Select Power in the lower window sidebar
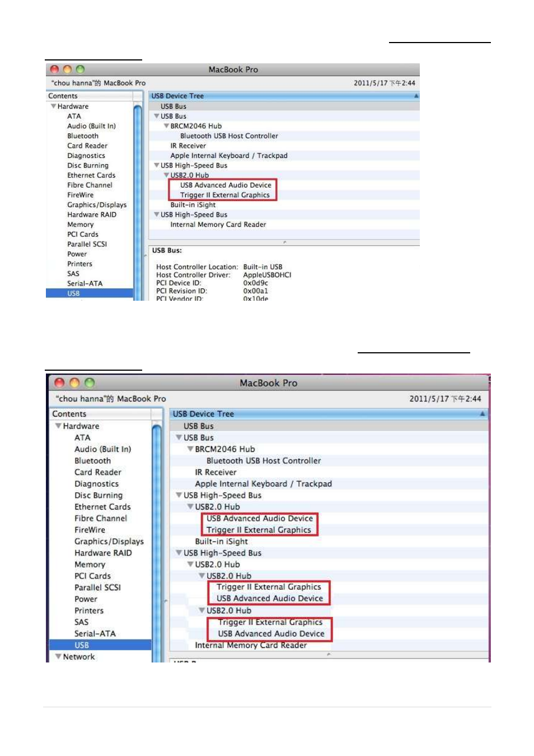Image resolution: width=534 pixels, height=756 pixels. (86, 599)
